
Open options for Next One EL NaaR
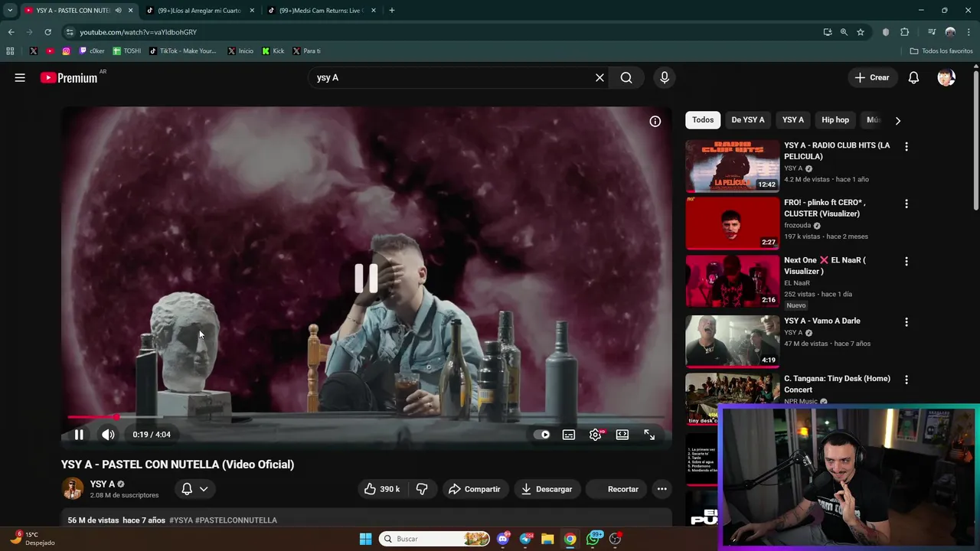pyautogui.click(x=906, y=261)
